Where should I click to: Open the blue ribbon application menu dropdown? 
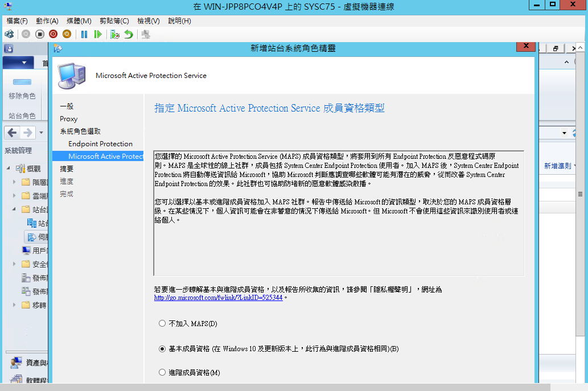[x=18, y=63]
